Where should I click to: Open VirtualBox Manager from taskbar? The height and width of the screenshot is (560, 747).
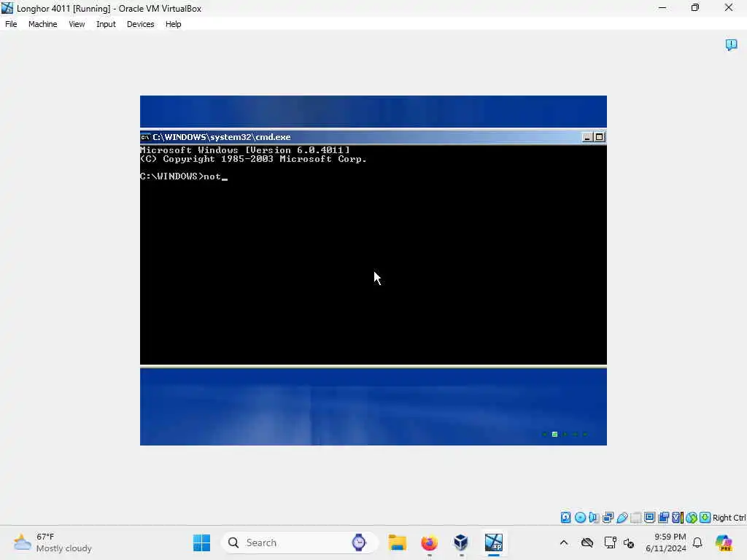coord(461,542)
